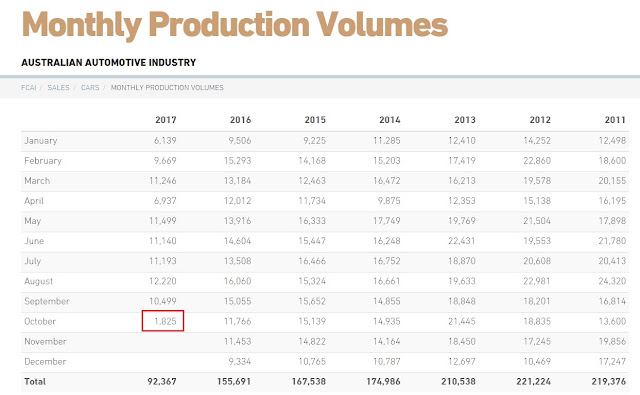The height and width of the screenshot is (395, 640).
Task: Open the FCAI breadcrumb link
Action: tap(29, 87)
